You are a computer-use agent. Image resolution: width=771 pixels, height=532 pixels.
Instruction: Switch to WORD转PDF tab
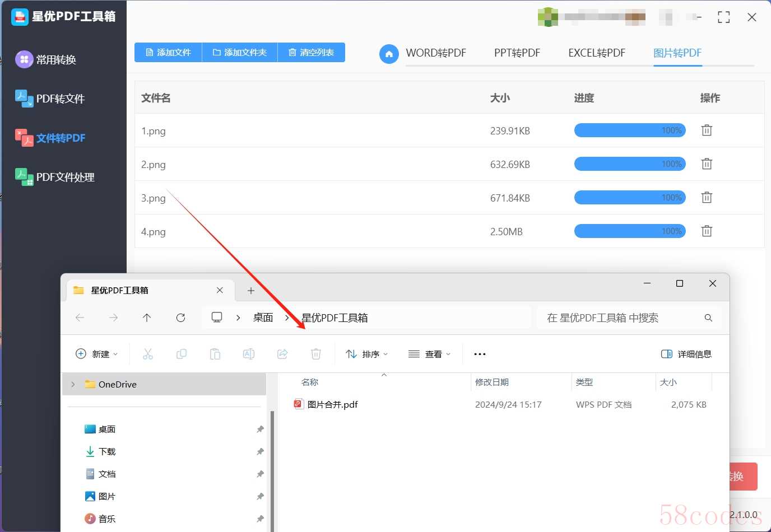436,53
